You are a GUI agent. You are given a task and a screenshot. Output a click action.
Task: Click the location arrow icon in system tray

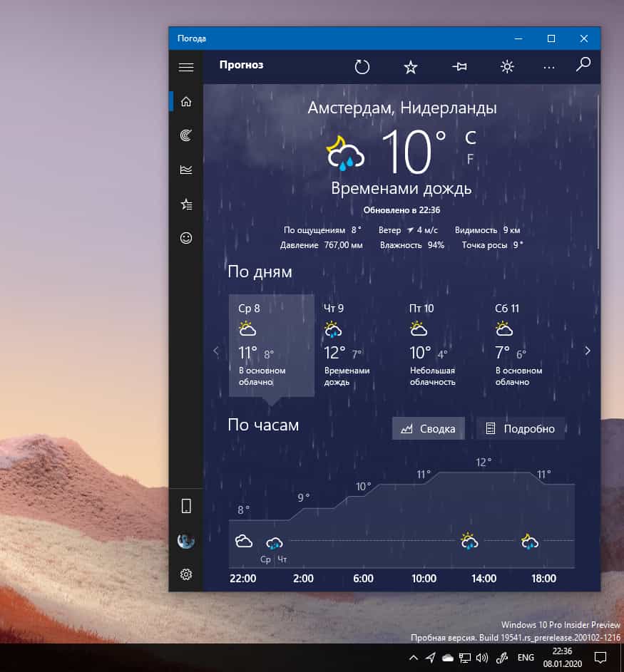coord(431,658)
